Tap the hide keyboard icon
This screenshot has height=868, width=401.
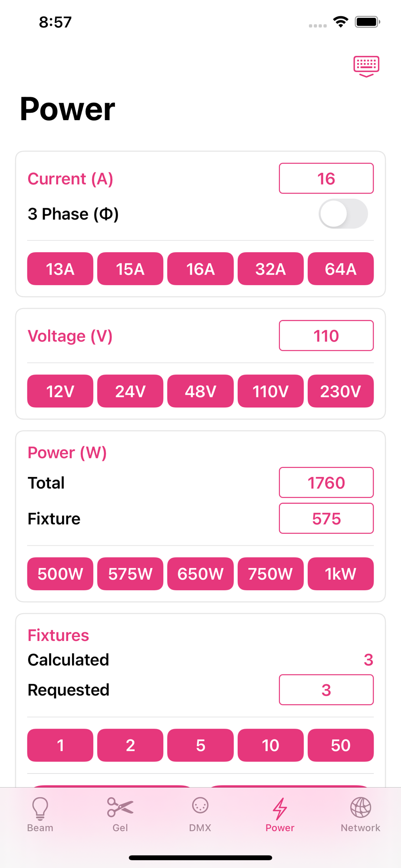click(366, 66)
